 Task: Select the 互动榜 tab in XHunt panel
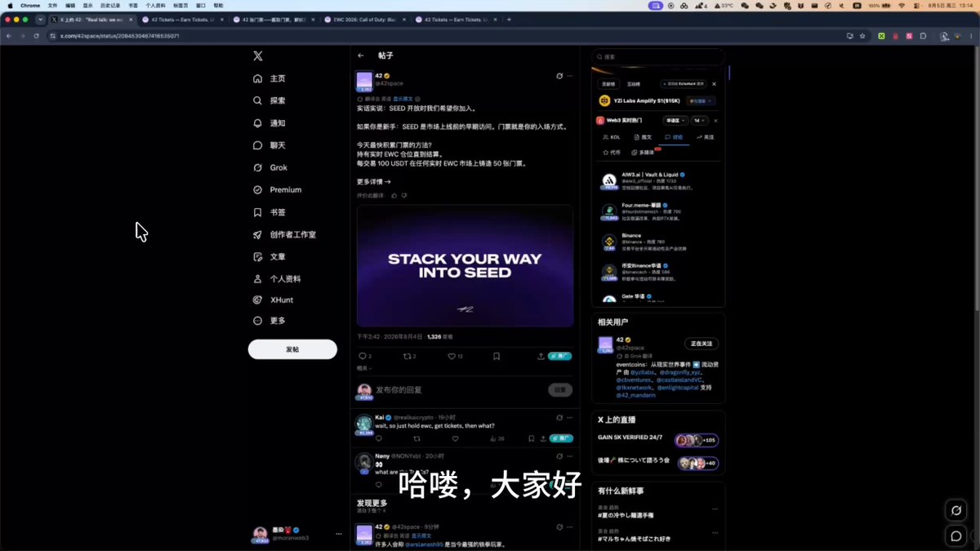tap(634, 84)
